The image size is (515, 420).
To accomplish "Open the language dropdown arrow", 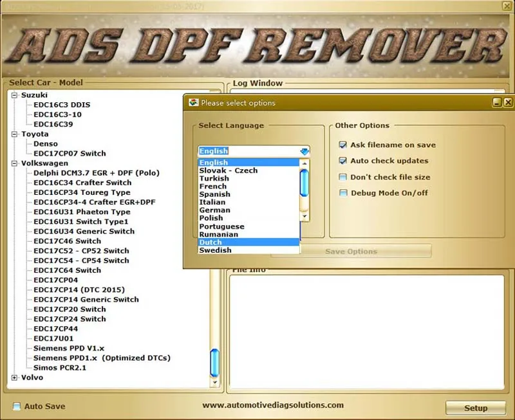I will (x=304, y=151).
